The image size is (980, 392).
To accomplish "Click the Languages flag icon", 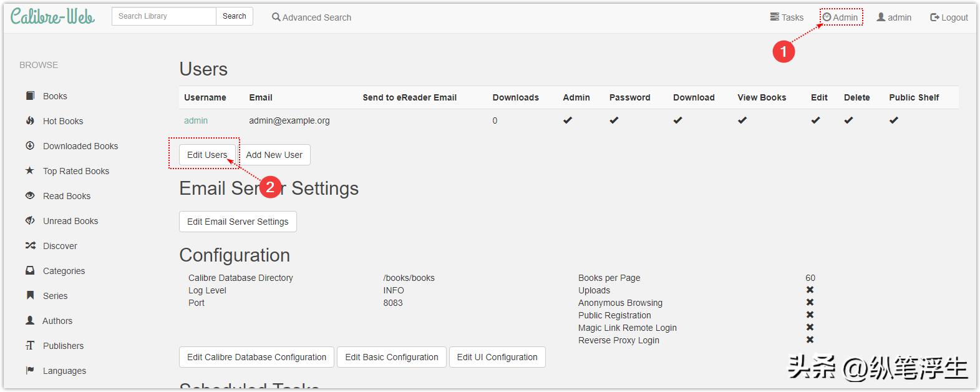I will coord(30,370).
